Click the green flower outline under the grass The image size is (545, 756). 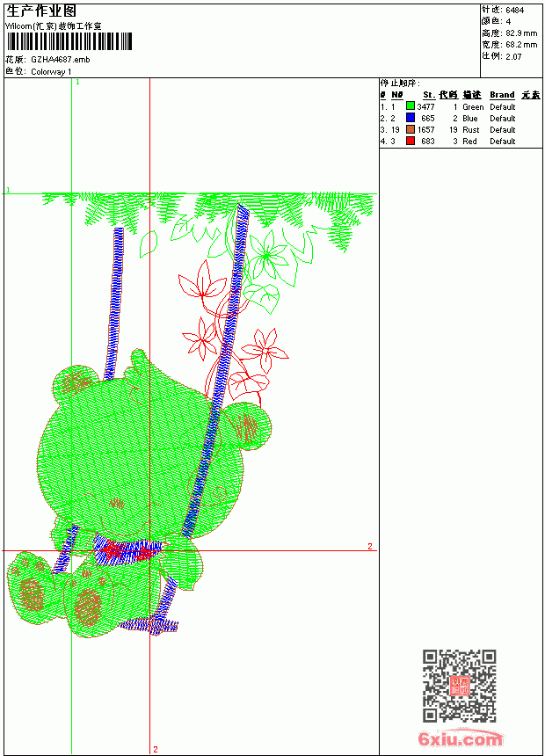pyautogui.click(x=268, y=256)
